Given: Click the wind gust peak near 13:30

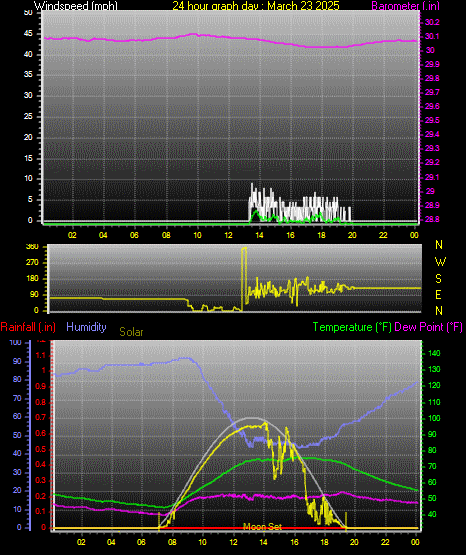Looking at the screenshot, I should (252, 185).
